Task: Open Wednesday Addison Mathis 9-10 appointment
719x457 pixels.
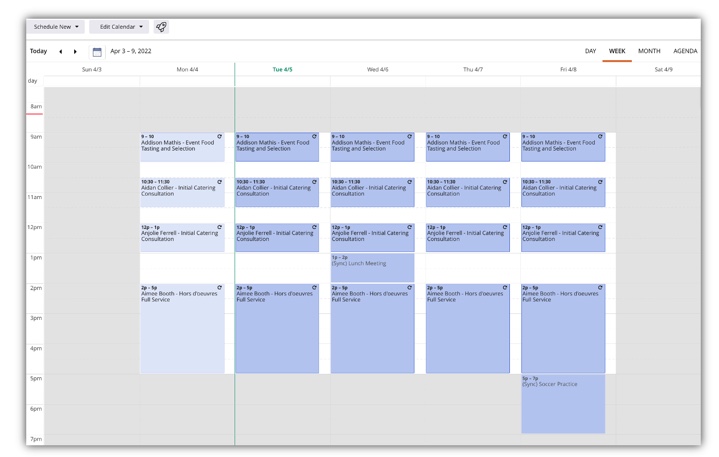Action: click(372, 147)
